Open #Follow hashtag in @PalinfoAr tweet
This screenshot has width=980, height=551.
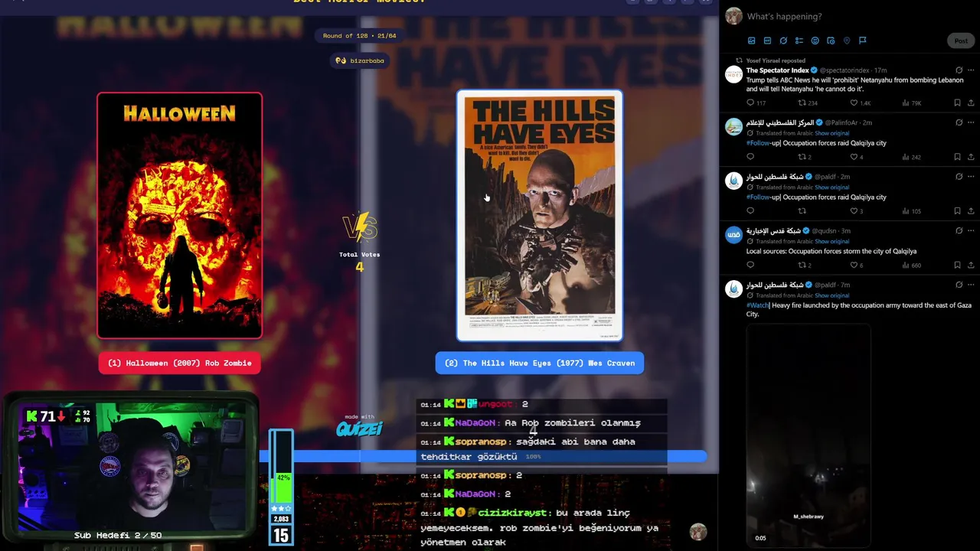(x=758, y=143)
